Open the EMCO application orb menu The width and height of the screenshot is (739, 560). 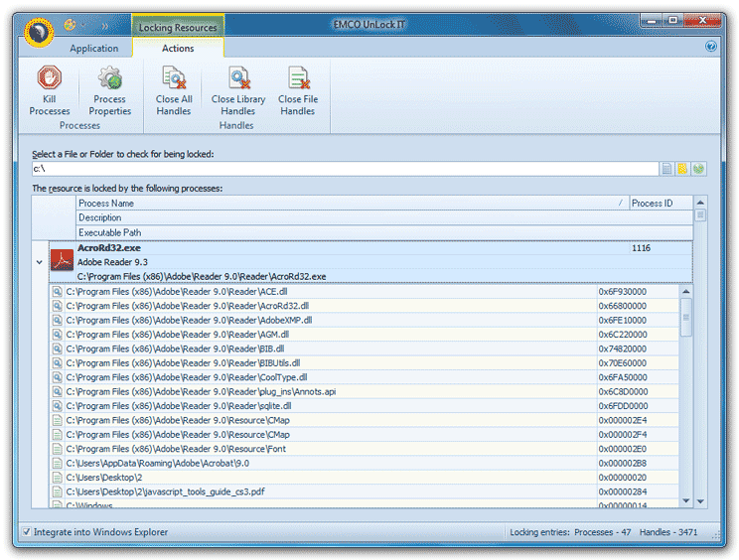point(38,33)
